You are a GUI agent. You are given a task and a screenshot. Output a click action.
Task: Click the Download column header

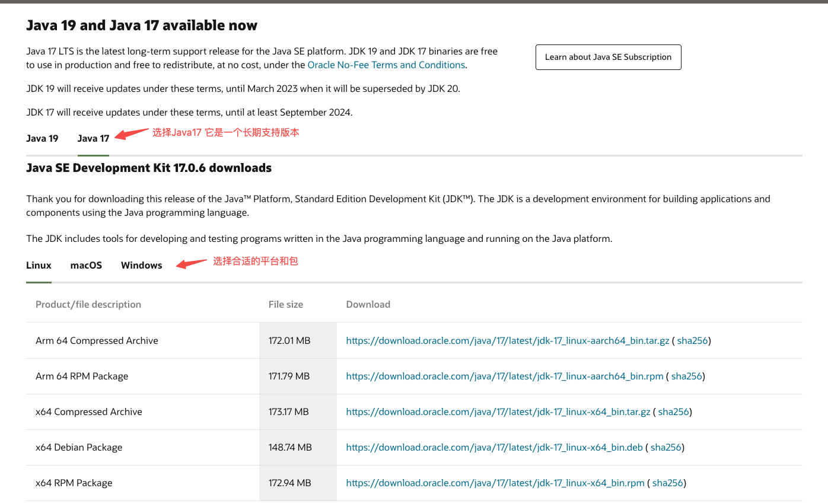point(368,304)
